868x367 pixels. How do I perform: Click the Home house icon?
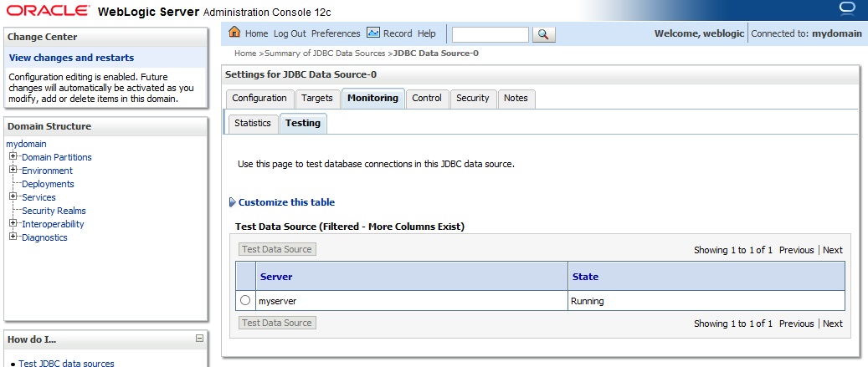click(x=234, y=33)
